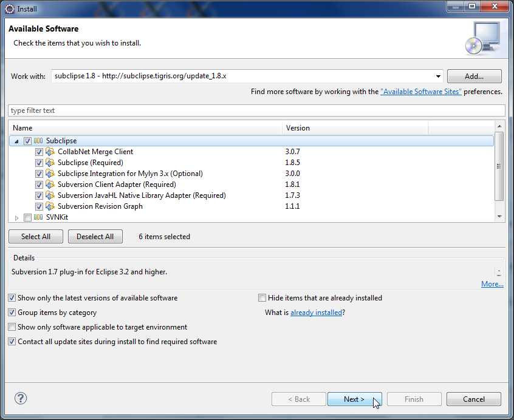Click the Subversion Revision Graph feature icon
This screenshot has width=514, height=420.
click(50, 206)
